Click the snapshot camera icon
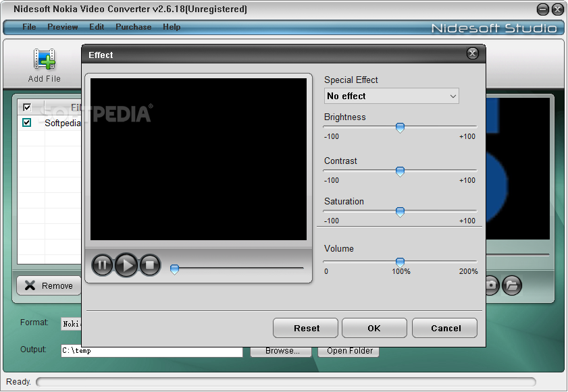The image size is (568, 392). tap(492, 285)
